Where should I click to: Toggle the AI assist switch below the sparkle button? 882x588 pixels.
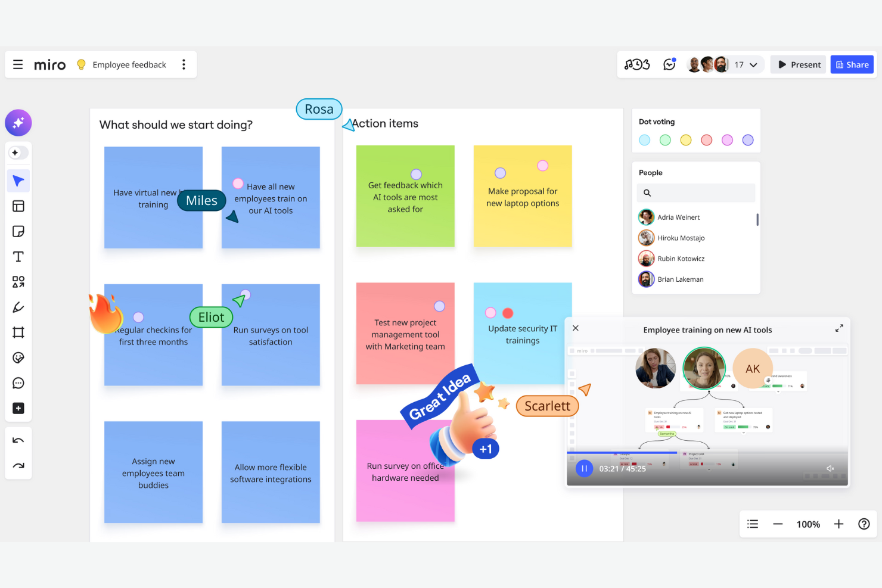coord(18,153)
